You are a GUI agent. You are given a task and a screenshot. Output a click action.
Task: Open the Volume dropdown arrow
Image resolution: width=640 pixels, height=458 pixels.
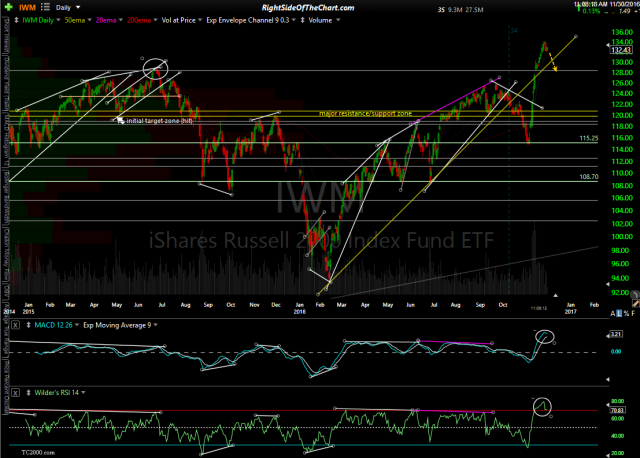pos(338,20)
